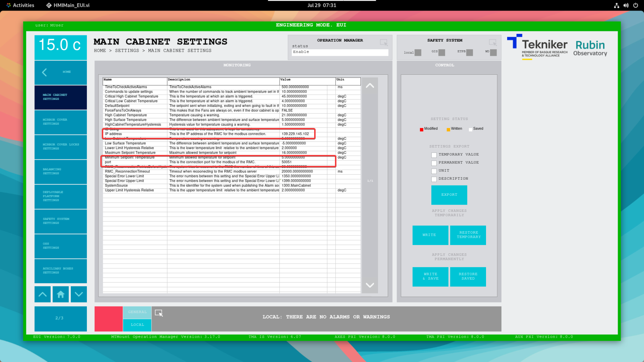Click the EXPORT button

tap(449, 195)
